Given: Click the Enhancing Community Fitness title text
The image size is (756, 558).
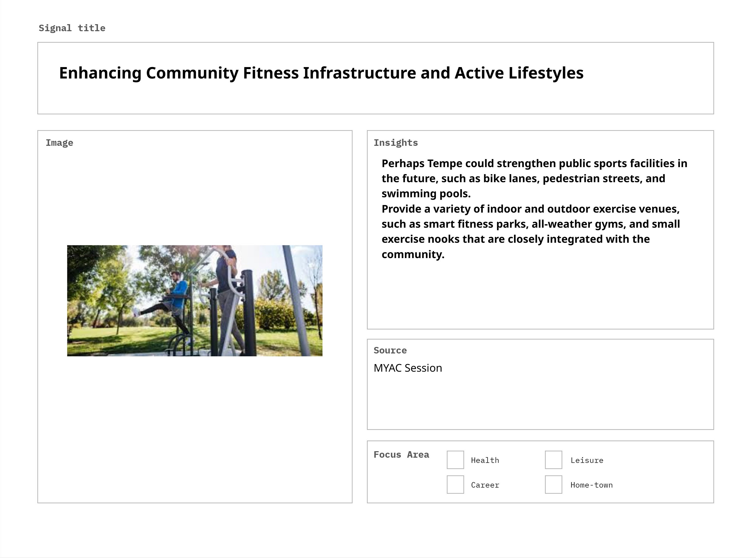Looking at the screenshot, I should coord(321,73).
